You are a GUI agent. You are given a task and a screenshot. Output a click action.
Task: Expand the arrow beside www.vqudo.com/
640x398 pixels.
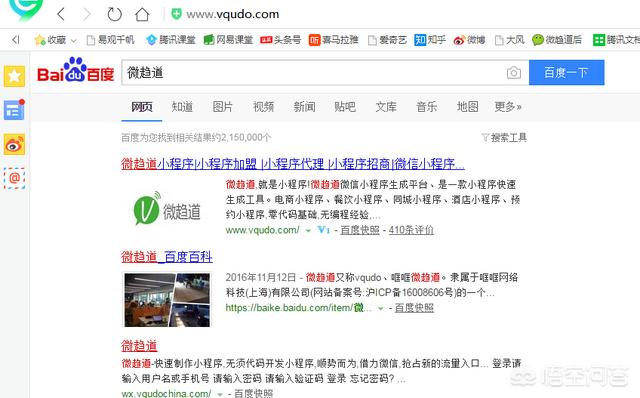coord(308,231)
